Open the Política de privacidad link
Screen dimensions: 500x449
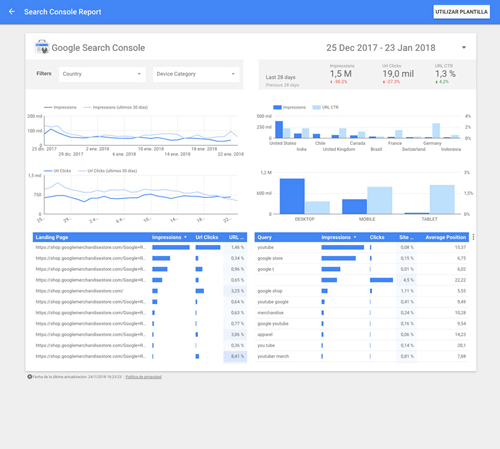(x=143, y=377)
